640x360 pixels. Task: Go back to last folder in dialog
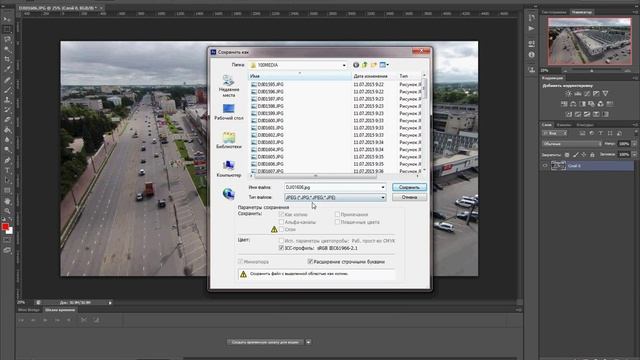tap(356, 65)
